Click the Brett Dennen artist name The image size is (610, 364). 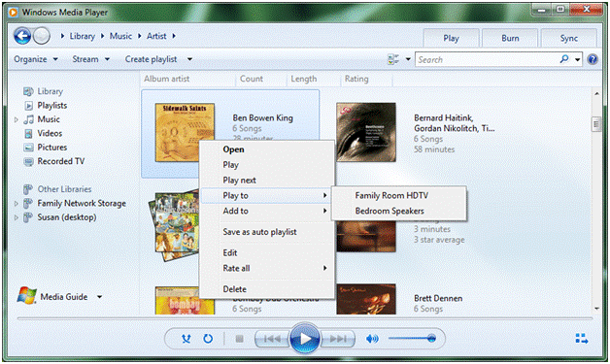438,298
